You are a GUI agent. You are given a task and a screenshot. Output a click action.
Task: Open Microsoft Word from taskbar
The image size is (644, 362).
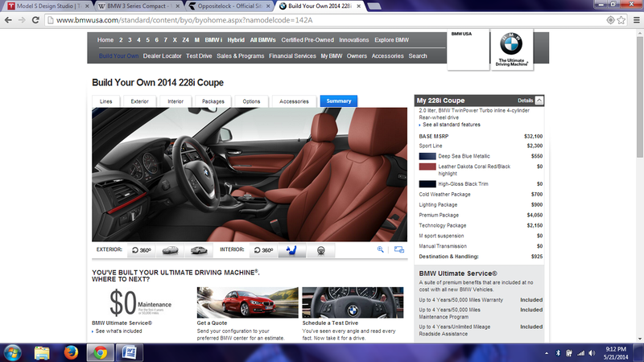pos(129,352)
